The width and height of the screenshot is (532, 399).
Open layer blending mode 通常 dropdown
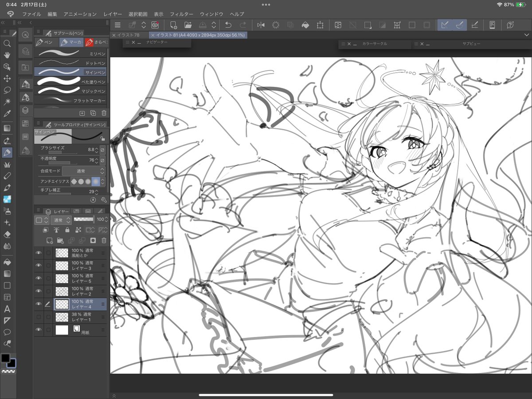click(x=61, y=220)
